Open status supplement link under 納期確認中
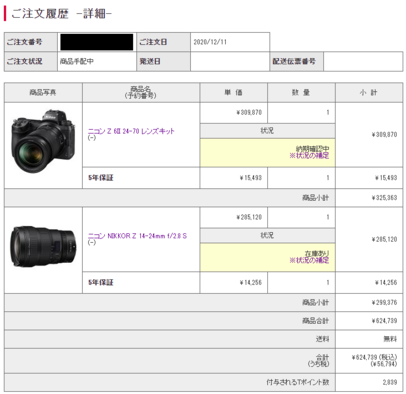Image resolution: width=406 pixels, height=394 pixels. (309, 156)
